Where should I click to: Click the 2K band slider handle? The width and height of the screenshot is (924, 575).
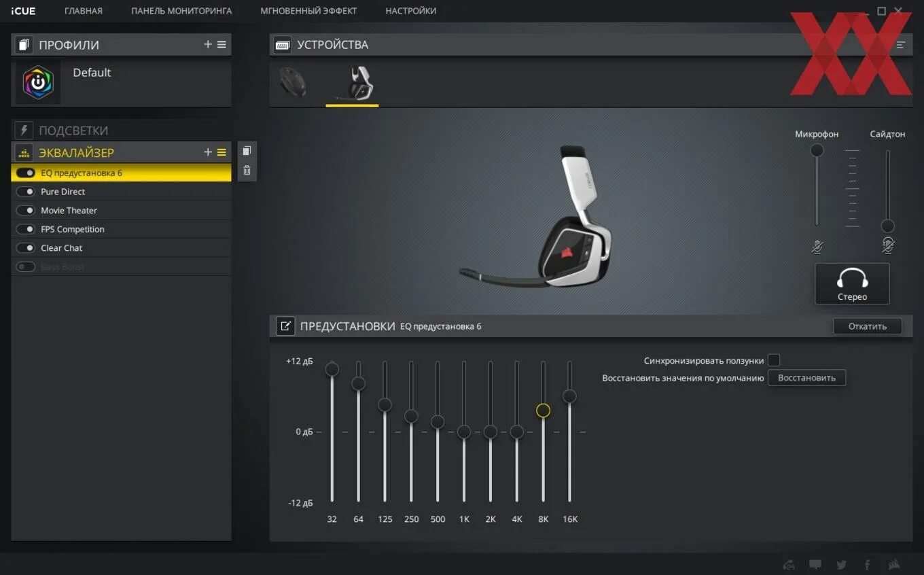pyautogui.click(x=490, y=432)
